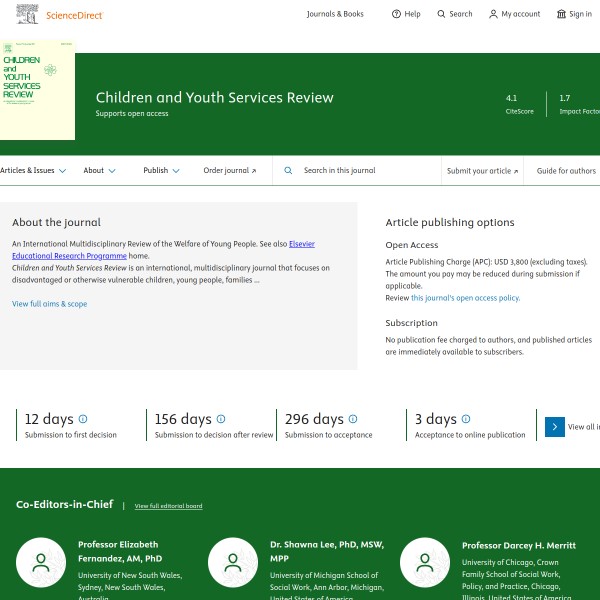The height and width of the screenshot is (600, 600).
Task: Click Submit your article link
Action: (482, 171)
